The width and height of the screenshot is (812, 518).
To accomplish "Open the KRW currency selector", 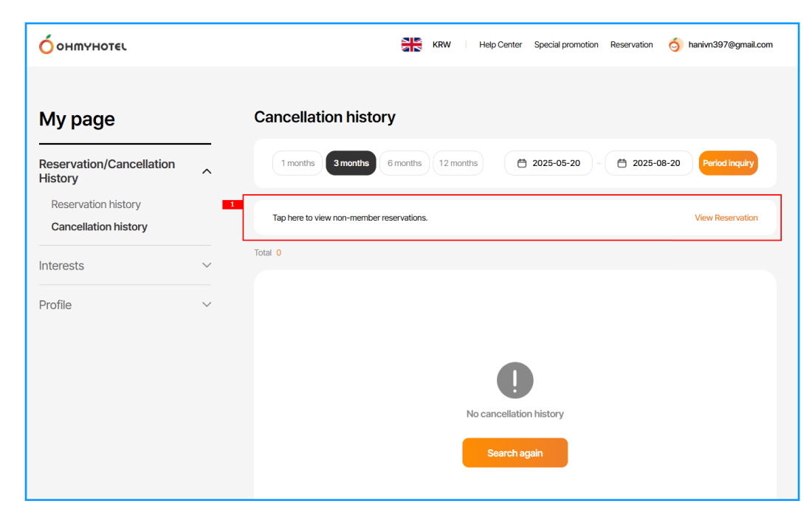I will pyautogui.click(x=441, y=45).
